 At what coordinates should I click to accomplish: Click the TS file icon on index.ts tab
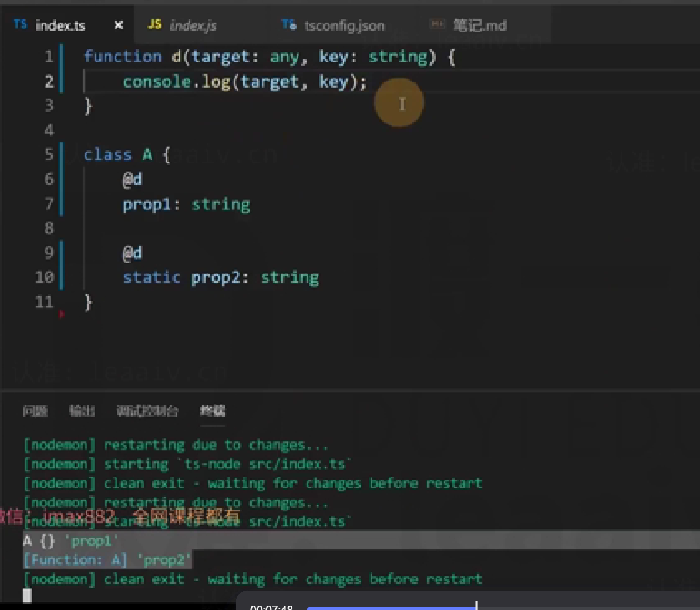click(20, 24)
